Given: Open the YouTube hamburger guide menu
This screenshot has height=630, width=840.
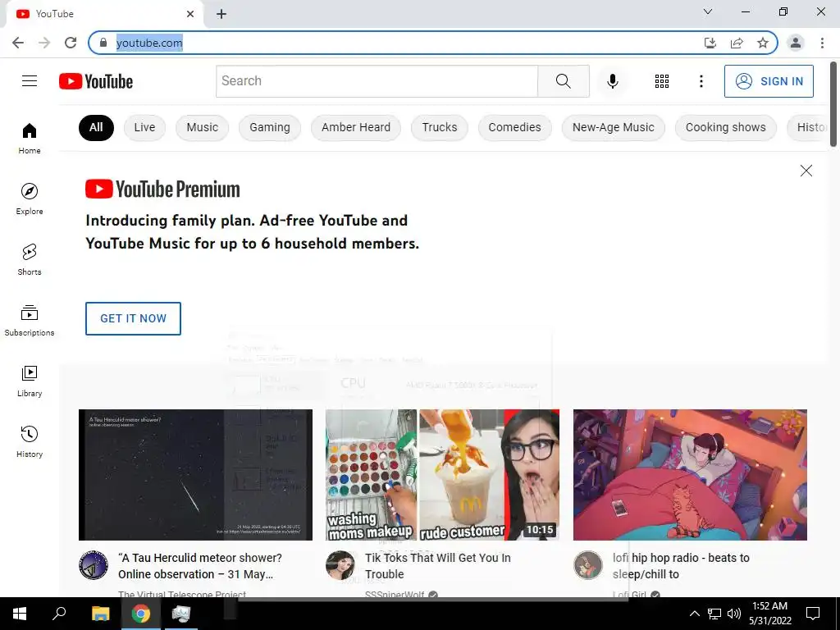Looking at the screenshot, I should pos(30,81).
